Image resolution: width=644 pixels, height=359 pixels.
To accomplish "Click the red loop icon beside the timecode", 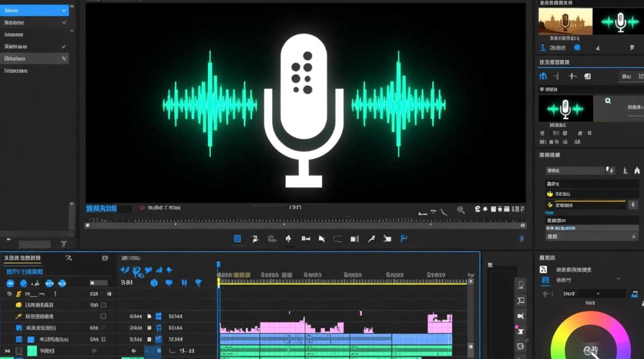I will tap(142, 208).
